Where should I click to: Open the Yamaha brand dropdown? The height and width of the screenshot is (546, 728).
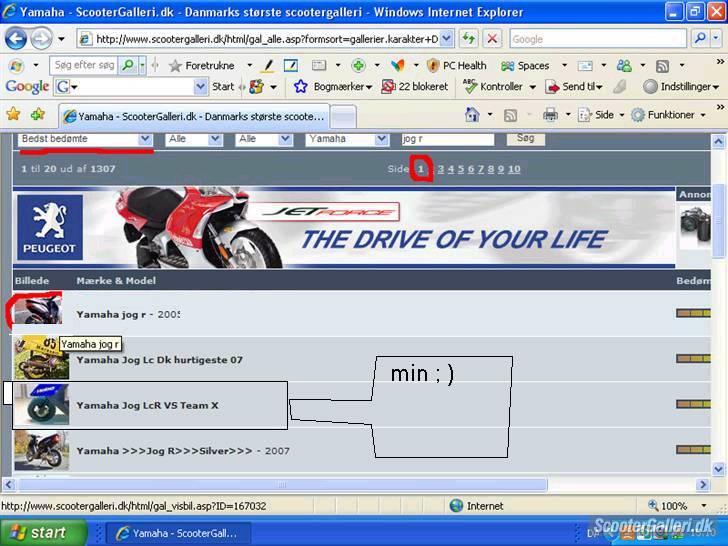pos(346,139)
